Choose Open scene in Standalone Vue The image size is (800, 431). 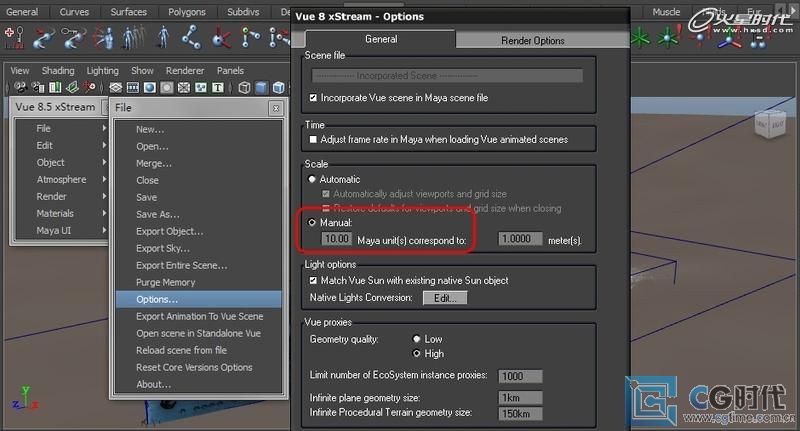[x=198, y=333]
